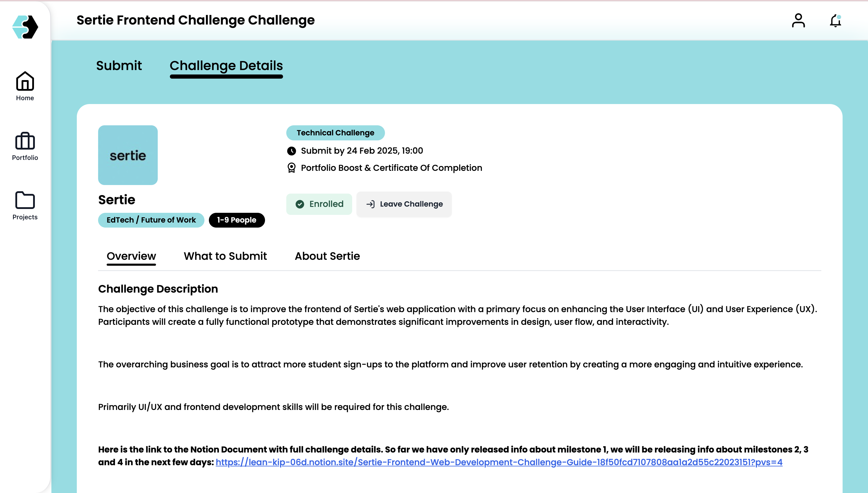This screenshot has width=868, height=493.
Task: Click the app logo in sidebar
Action: (x=25, y=27)
